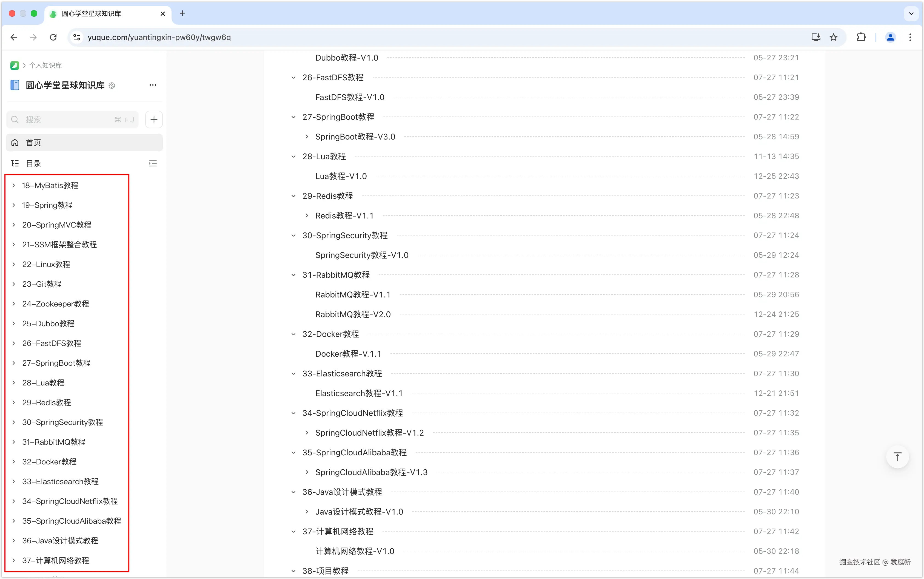924x579 pixels.
Task: Open the Elasticsearch教程-V1.1 document
Action: coord(359,393)
